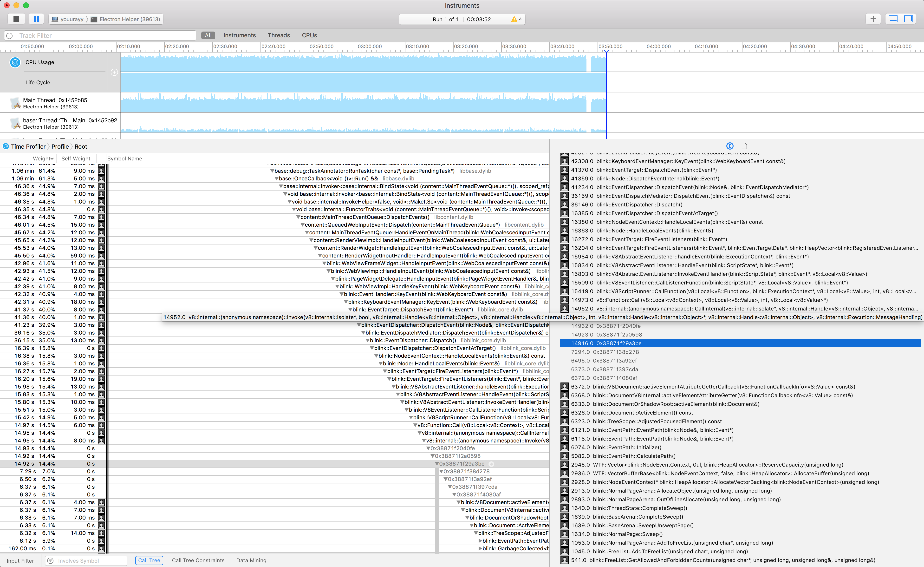Open the Data Mining options
The width and height of the screenshot is (924, 567).
[251, 560]
